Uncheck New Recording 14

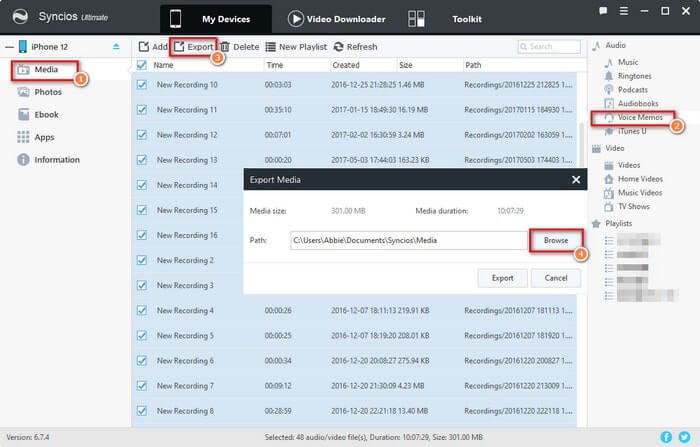142,184
